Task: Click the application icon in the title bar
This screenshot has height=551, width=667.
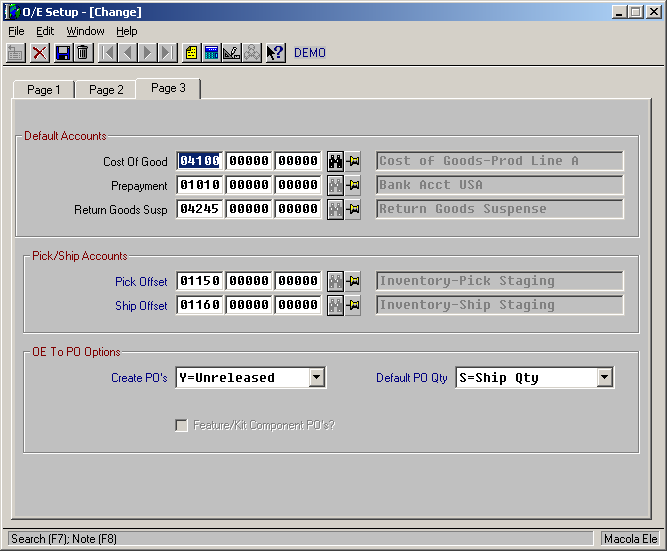Action: pos(12,11)
